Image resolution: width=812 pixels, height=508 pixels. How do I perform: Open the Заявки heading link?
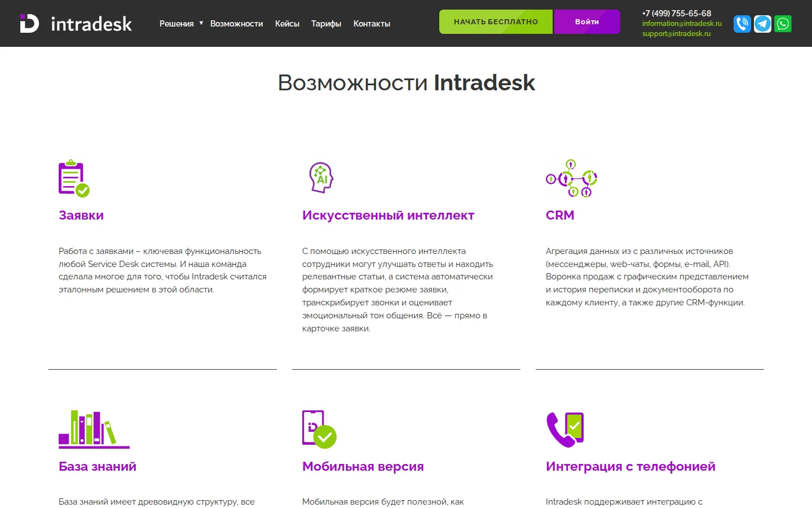point(81,215)
